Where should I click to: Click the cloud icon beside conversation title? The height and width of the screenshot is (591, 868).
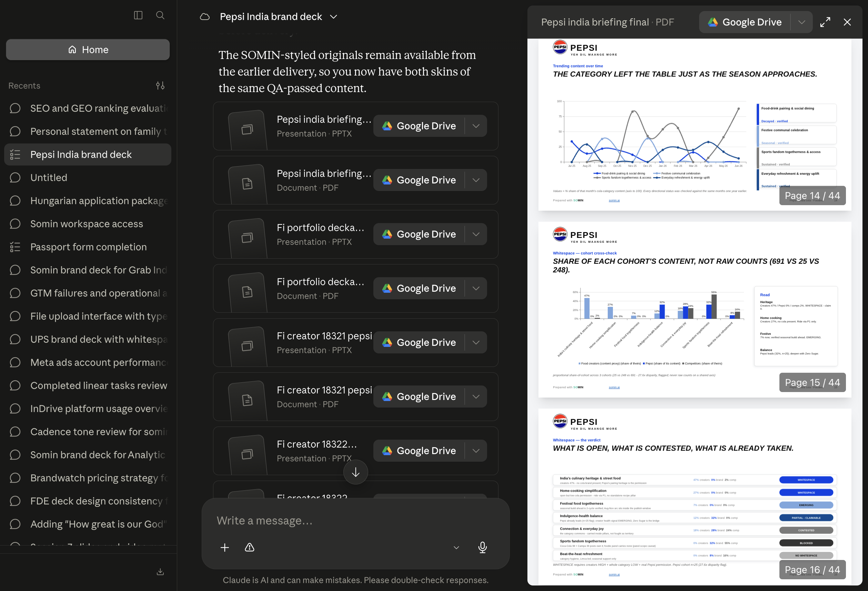(205, 17)
